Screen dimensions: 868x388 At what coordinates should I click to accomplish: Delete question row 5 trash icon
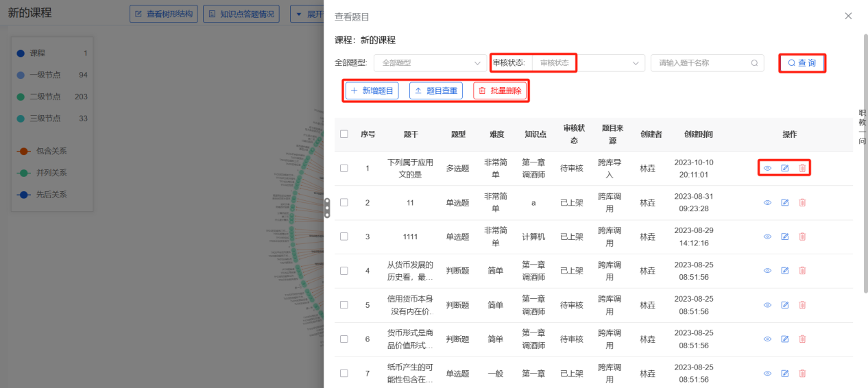point(802,305)
